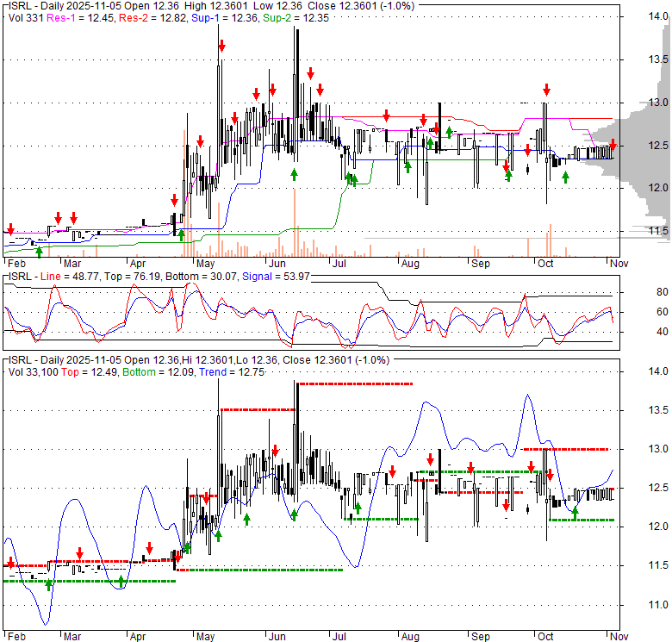
Task: Click the red sell arrow at the far right edge of top chart
Action: 613,144
